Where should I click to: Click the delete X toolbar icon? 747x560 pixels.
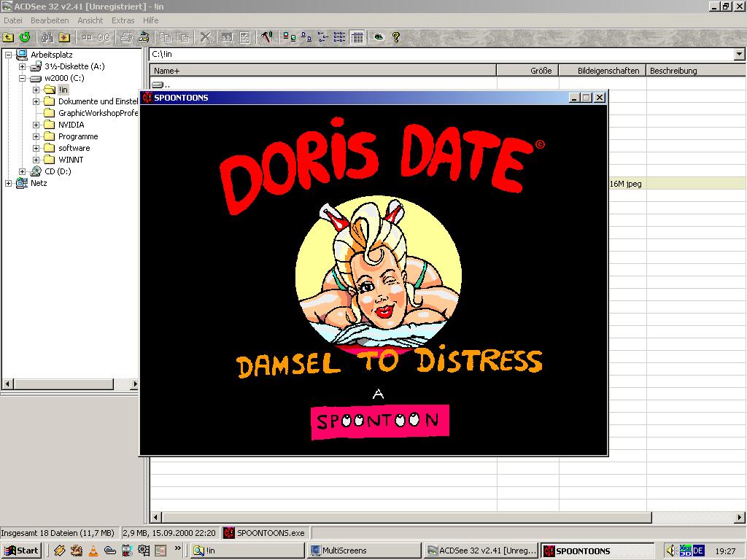coord(205,37)
